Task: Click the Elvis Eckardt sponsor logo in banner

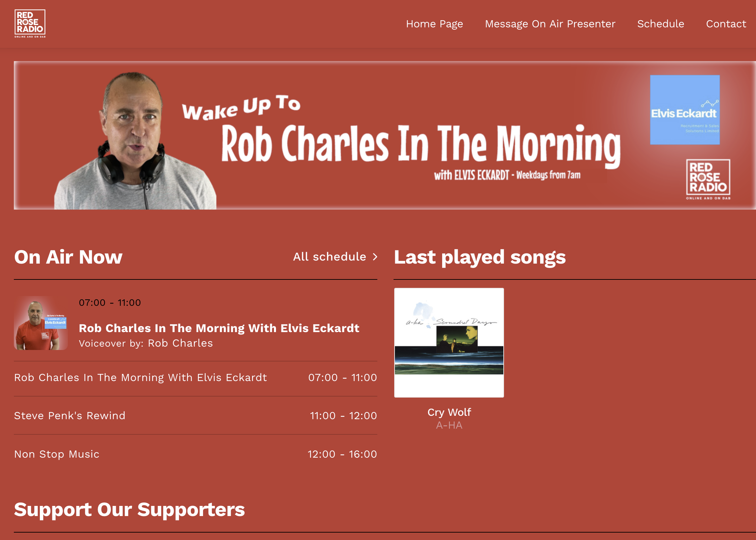Action: [x=685, y=110]
